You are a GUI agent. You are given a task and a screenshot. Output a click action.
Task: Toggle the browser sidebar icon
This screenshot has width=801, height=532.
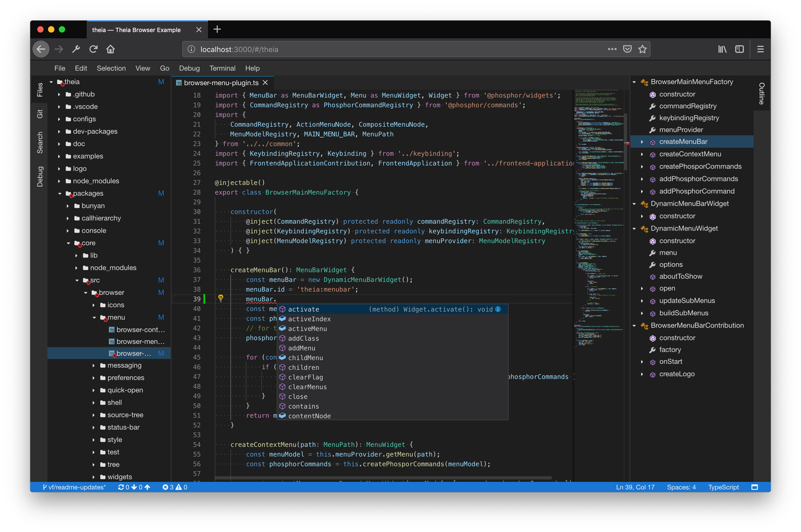[739, 49]
